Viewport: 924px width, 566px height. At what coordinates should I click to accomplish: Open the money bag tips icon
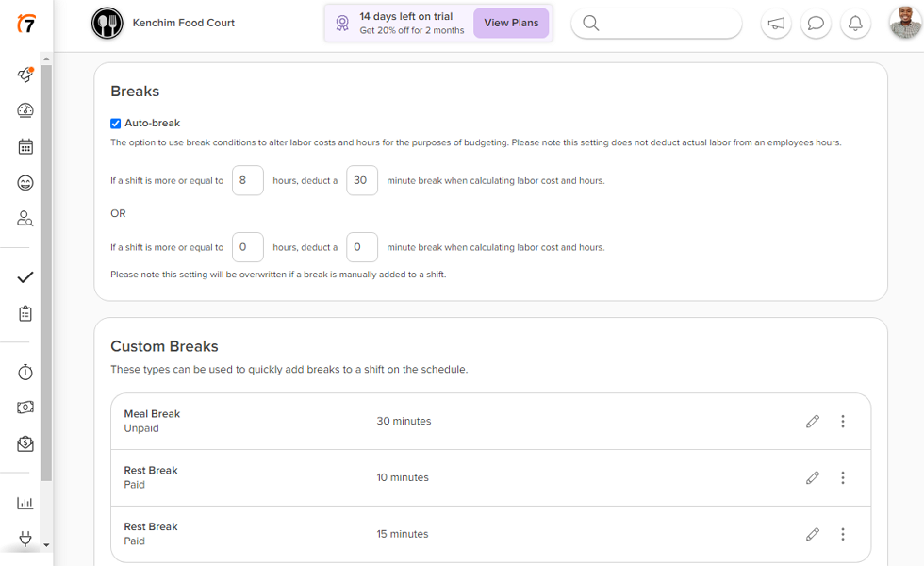25,443
